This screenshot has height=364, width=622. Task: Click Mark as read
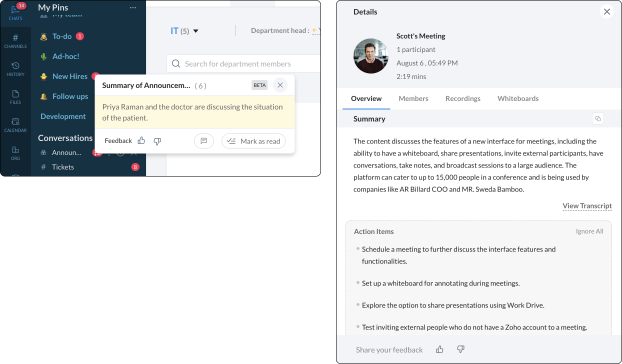[253, 140]
